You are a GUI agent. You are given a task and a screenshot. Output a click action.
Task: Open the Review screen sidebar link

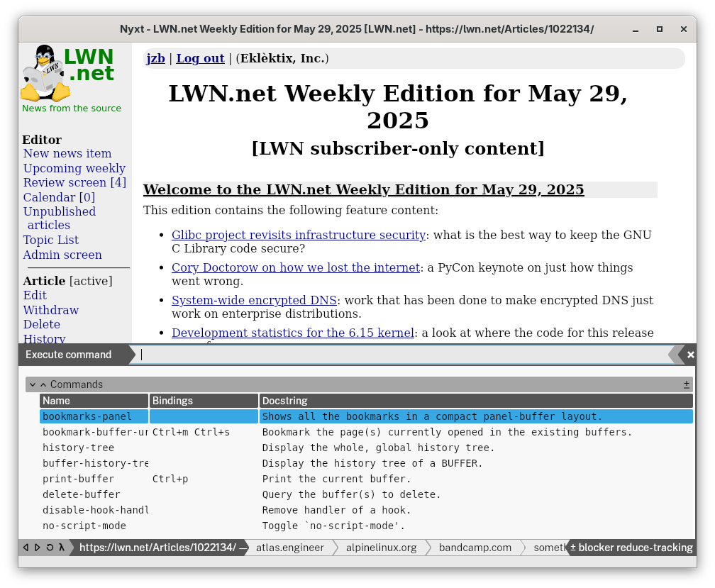point(74,182)
